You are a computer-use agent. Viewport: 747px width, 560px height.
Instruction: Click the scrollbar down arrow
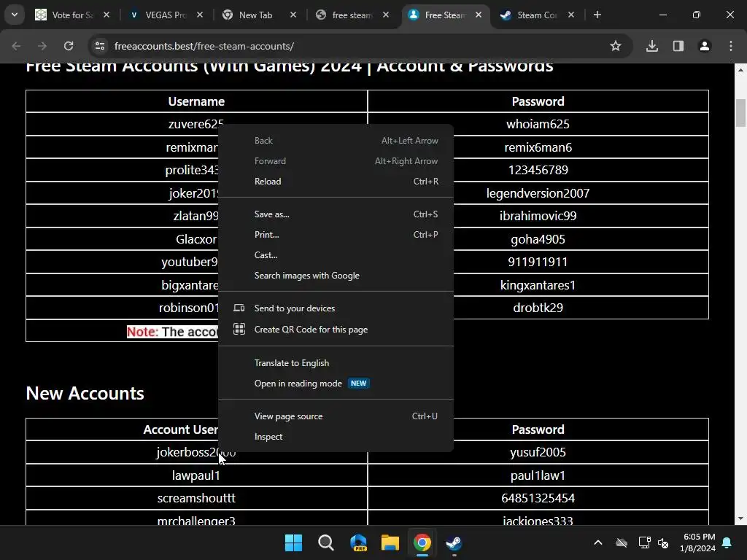pyautogui.click(x=740, y=518)
